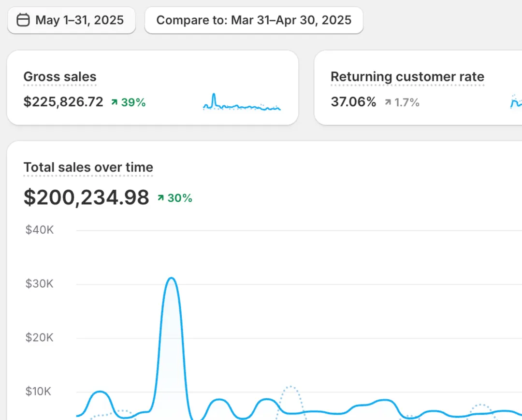Click the Gross sales 39% increase arrow
The width and height of the screenshot is (522, 420).
click(x=114, y=102)
